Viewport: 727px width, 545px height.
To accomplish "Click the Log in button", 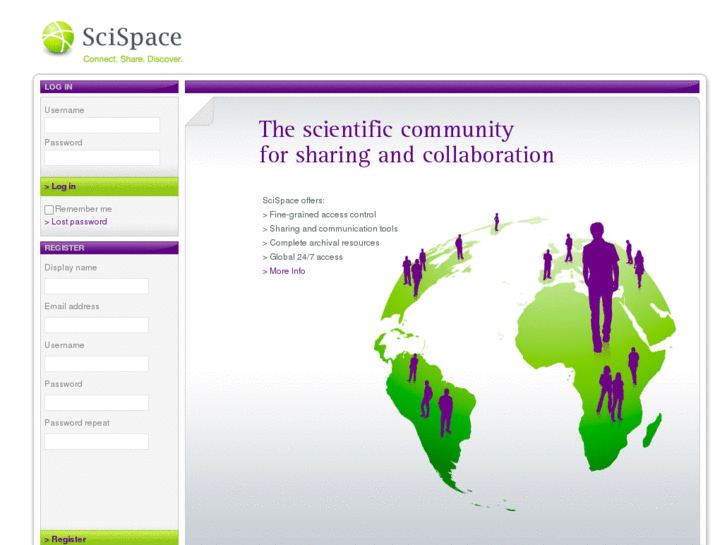I will [x=109, y=186].
